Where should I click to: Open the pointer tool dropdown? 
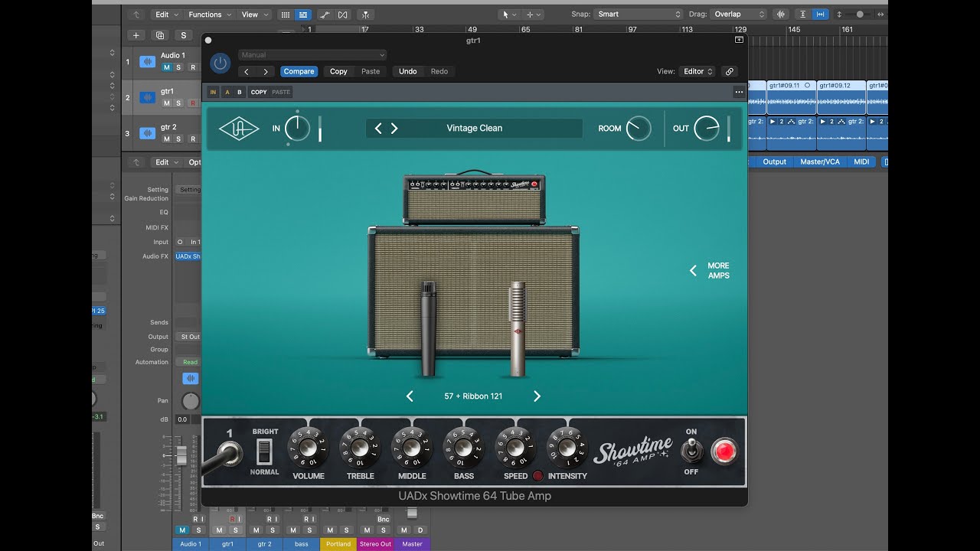click(x=508, y=15)
